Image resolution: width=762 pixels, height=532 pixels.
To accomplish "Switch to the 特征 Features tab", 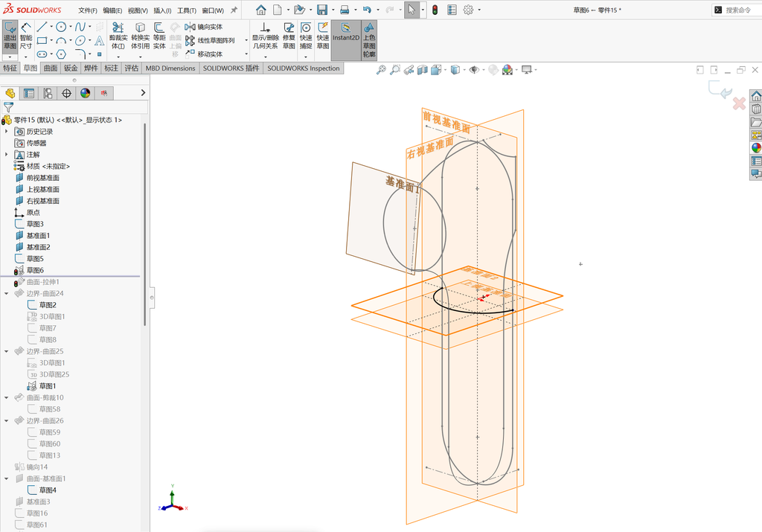I will (x=10, y=68).
